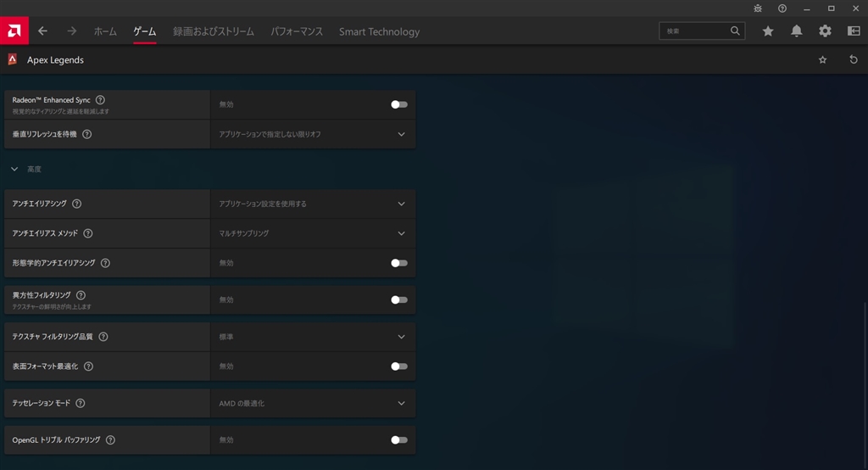The height and width of the screenshot is (470, 868).
Task: Show help for アンチエイリアシング
Action: 77,204
